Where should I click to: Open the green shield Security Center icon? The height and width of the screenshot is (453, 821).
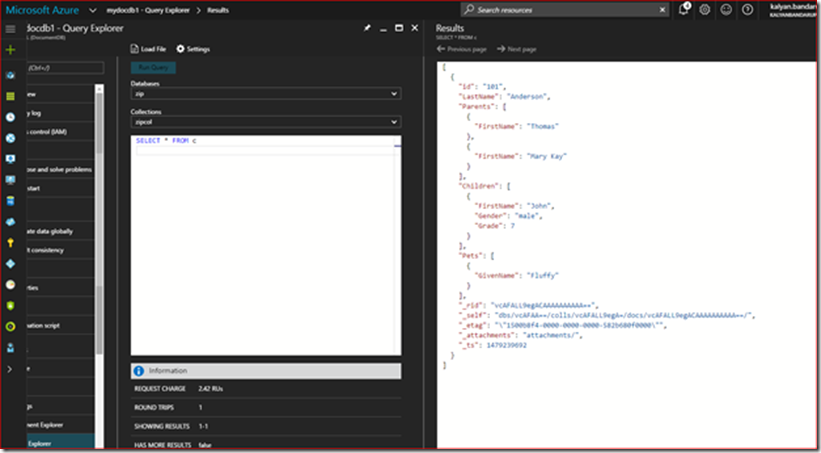click(10, 306)
